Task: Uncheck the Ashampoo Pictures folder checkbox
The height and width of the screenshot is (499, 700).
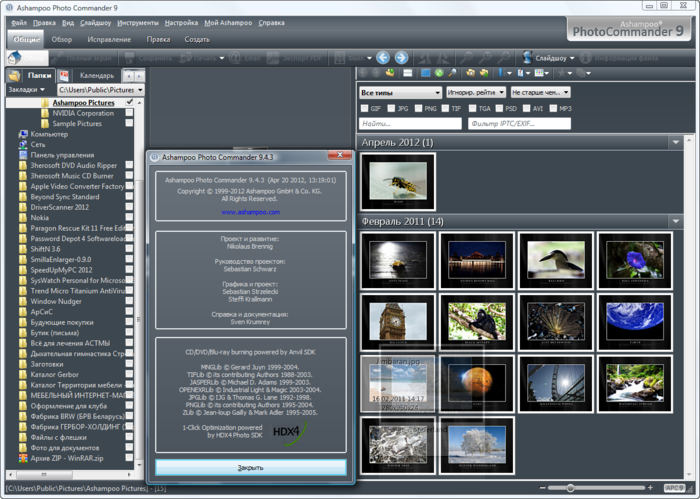Action: click(x=129, y=102)
